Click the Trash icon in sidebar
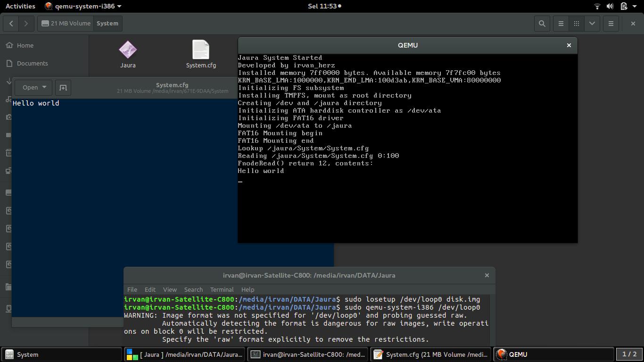644x362 pixels. (8, 153)
